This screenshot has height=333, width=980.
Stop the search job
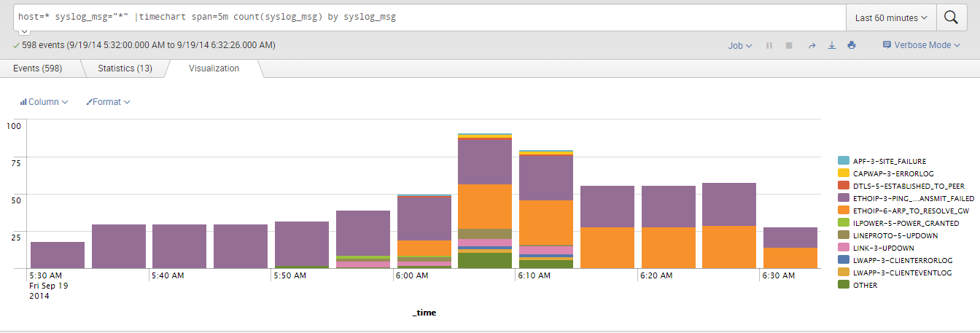pyautogui.click(x=789, y=45)
